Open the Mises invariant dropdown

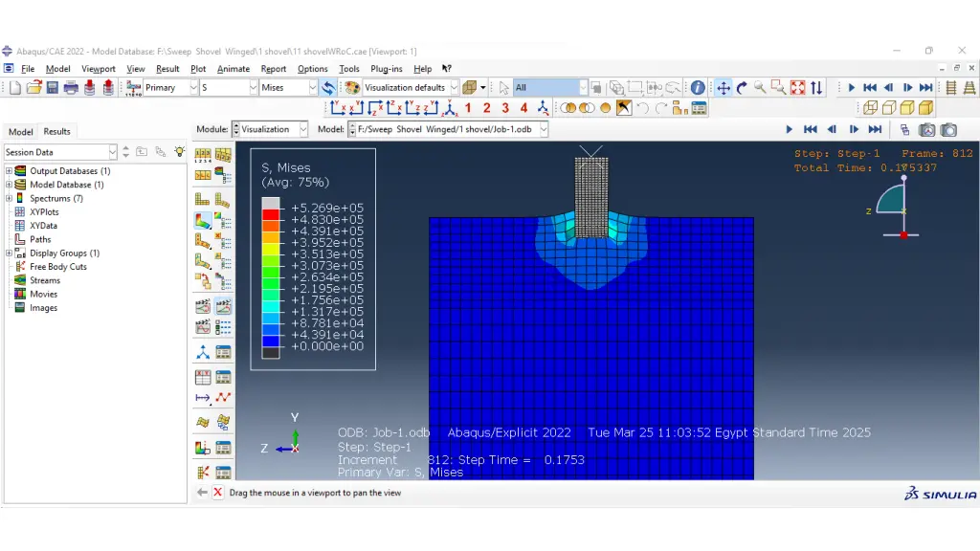pyautogui.click(x=313, y=88)
